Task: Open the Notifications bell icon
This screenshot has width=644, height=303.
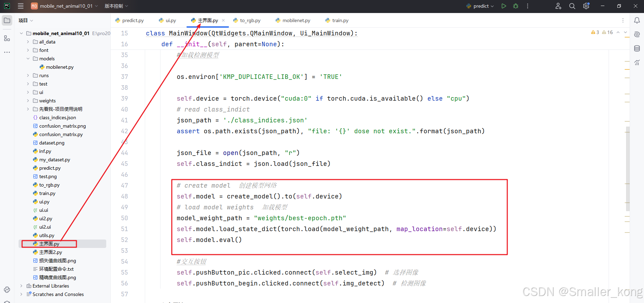Action: point(637,20)
